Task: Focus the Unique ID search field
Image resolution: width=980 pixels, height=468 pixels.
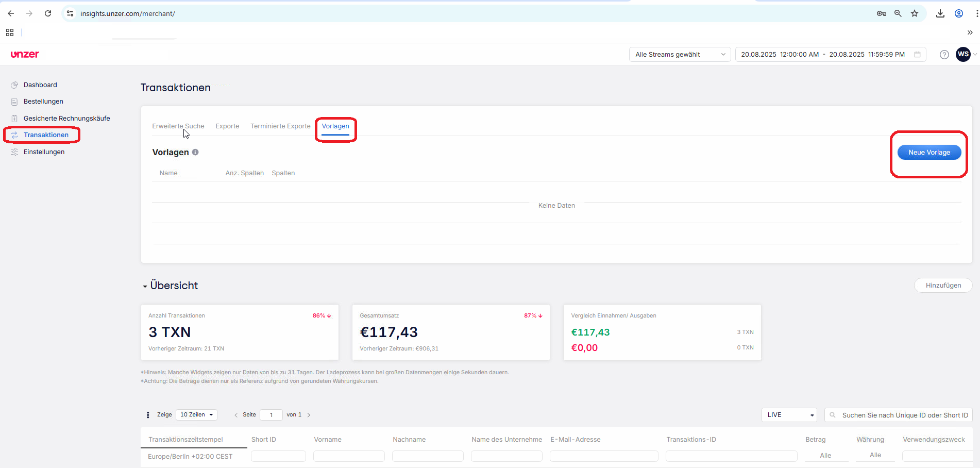Action: [904, 415]
